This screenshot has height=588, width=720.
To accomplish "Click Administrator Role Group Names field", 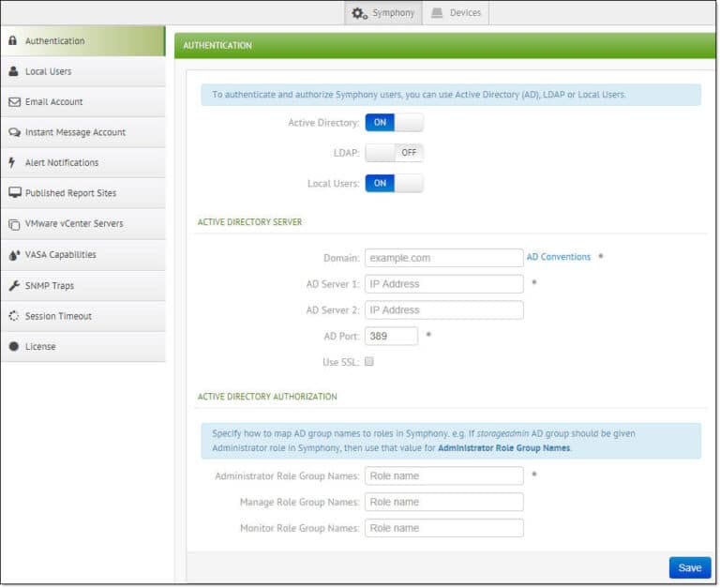I will 444,475.
